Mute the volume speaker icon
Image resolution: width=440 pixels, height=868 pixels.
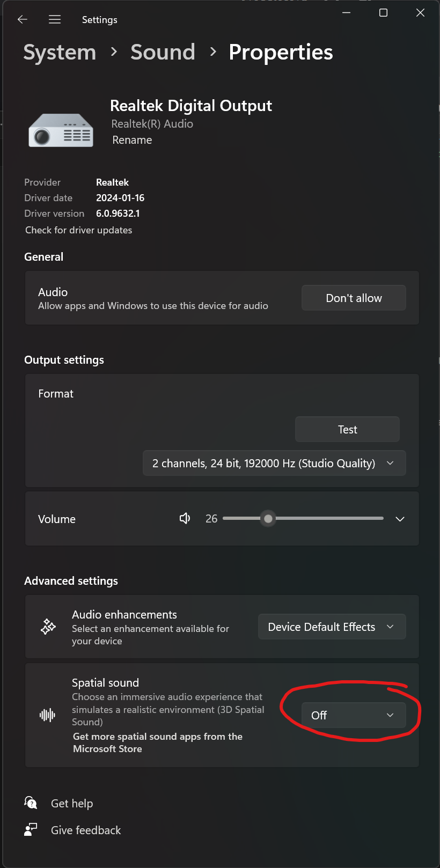pos(185,518)
